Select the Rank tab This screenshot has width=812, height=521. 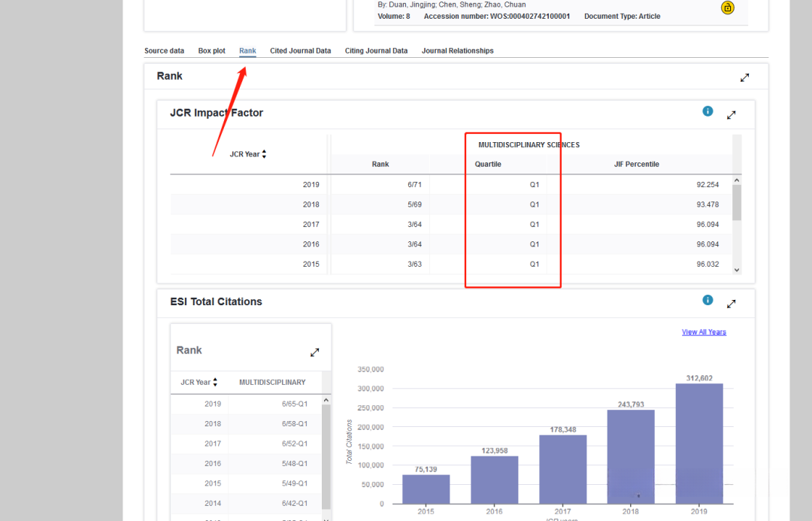click(x=247, y=51)
